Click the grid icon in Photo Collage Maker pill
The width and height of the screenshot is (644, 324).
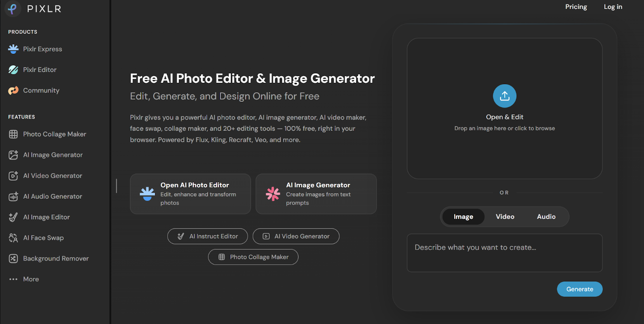coord(221,257)
